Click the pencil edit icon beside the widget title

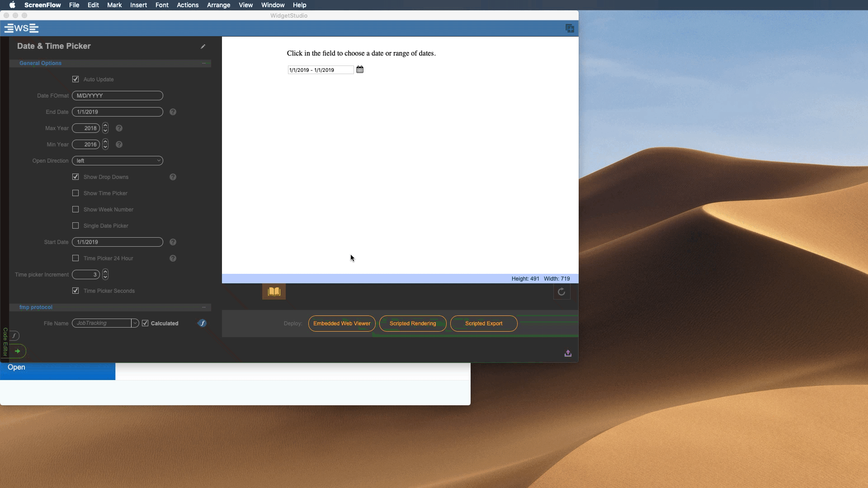[203, 46]
